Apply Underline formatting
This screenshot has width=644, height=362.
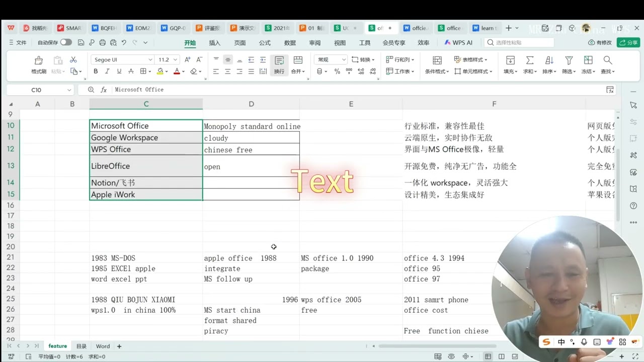(x=119, y=71)
